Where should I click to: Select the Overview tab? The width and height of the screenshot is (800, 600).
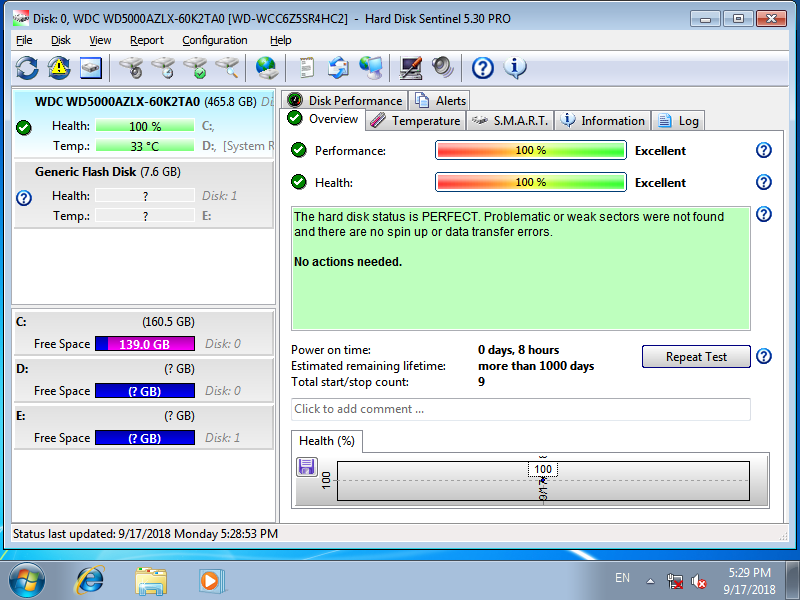click(323, 119)
